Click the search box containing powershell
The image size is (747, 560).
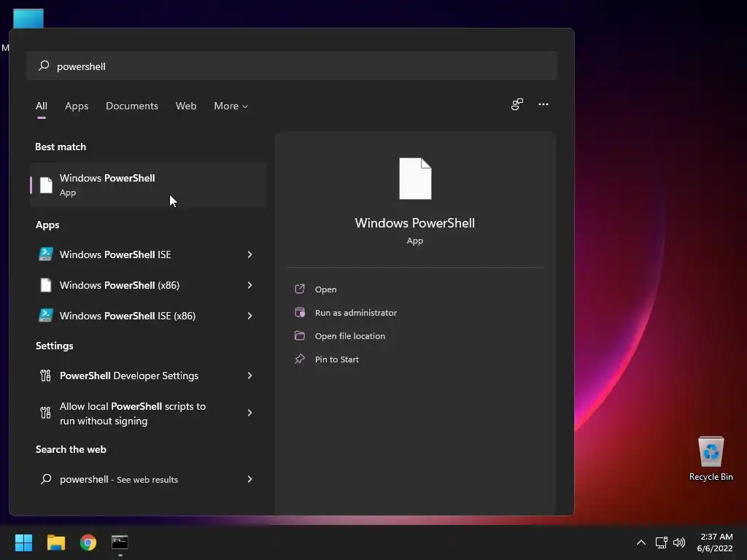[x=292, y=66]
